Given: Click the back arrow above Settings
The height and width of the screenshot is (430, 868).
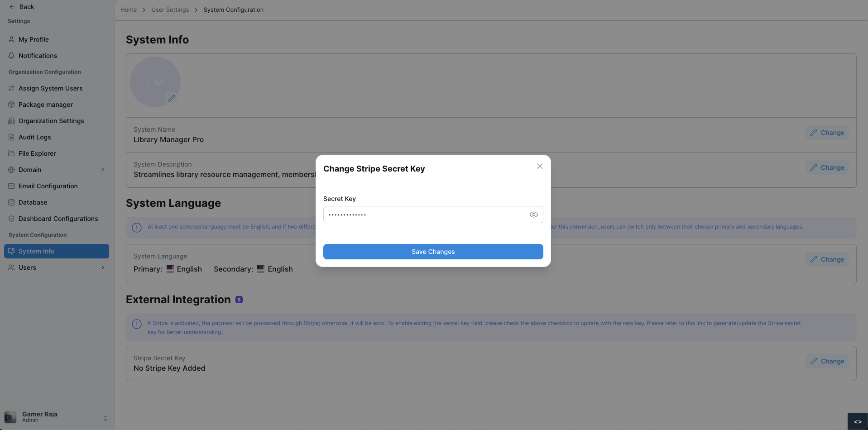Looking at the screenshot, I should coord(12,6).
